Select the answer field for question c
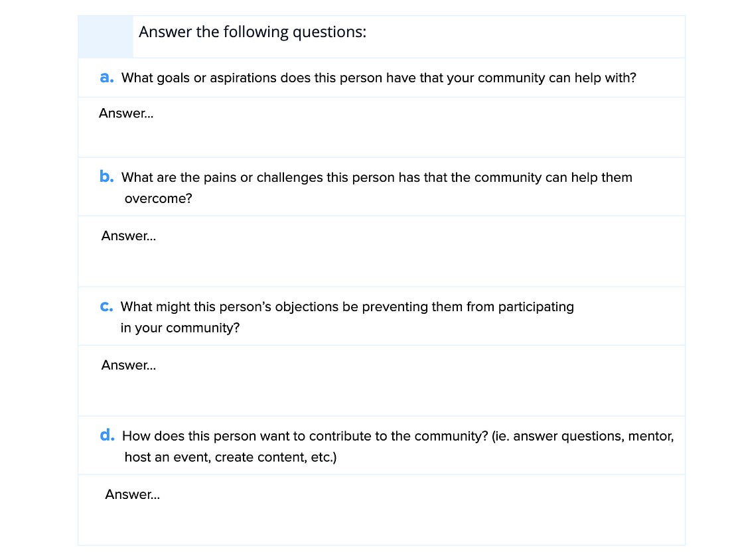 [x=382, y=380]
